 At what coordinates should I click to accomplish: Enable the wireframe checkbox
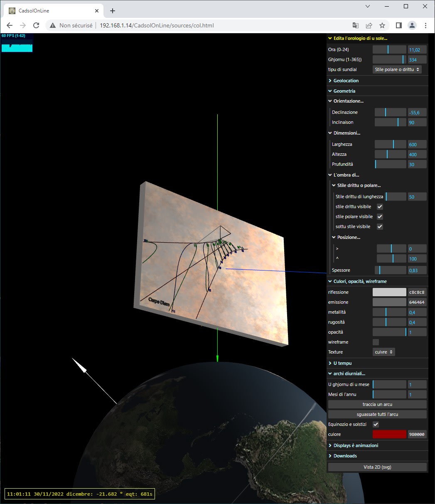pyautogui.click(x=376, y=342)
